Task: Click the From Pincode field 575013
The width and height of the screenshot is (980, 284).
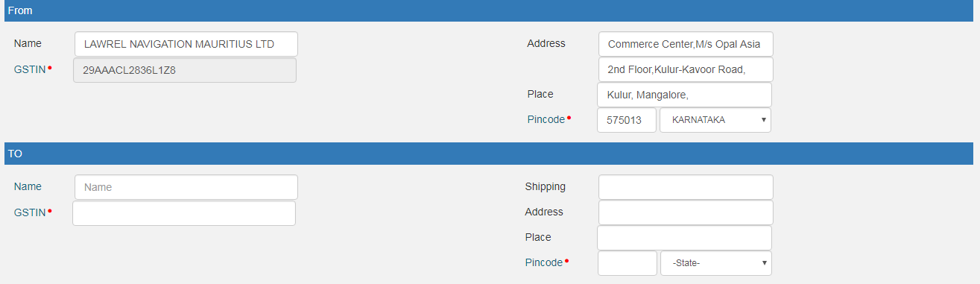Action: [x=627, y=120]
